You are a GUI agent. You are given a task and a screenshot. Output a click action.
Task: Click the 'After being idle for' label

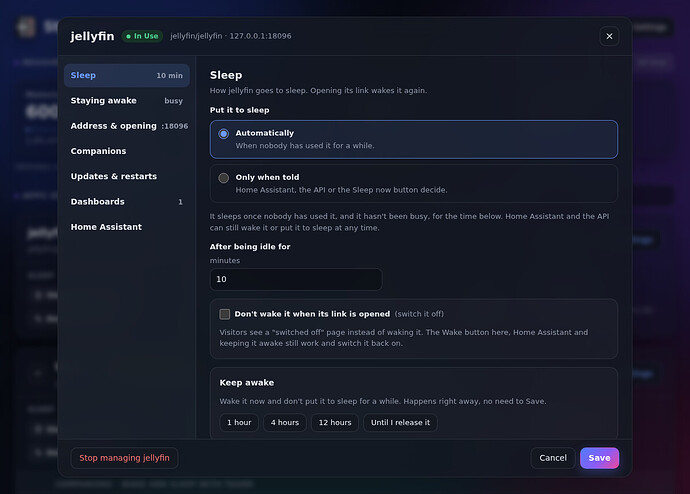250,247
